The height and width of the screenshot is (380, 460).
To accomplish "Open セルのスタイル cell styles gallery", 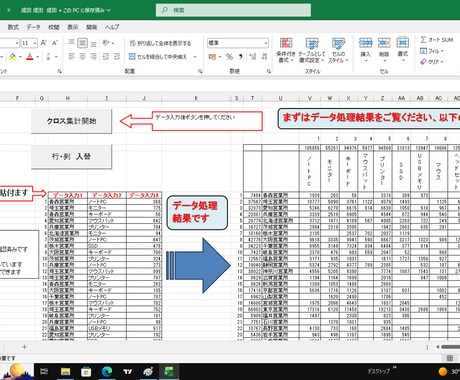I will 338,50.
